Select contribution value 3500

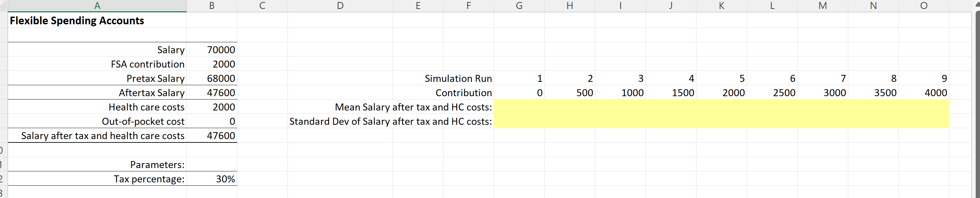[874, 93]
